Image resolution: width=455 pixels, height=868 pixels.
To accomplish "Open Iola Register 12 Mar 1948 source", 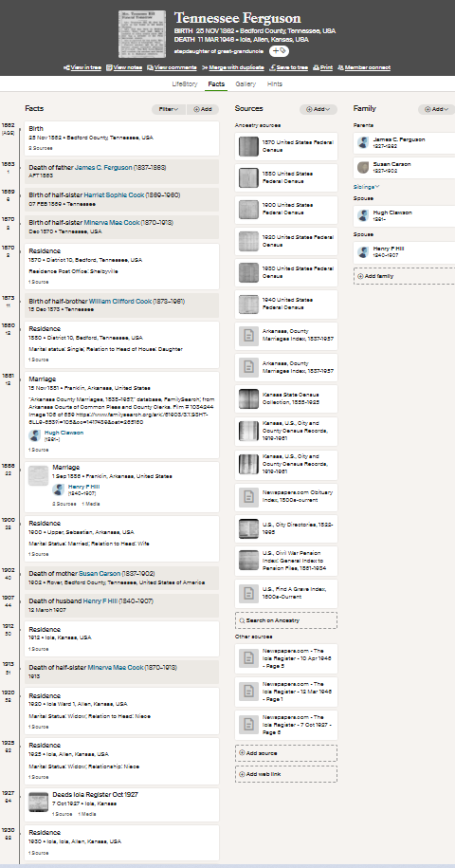I will 286,692.
